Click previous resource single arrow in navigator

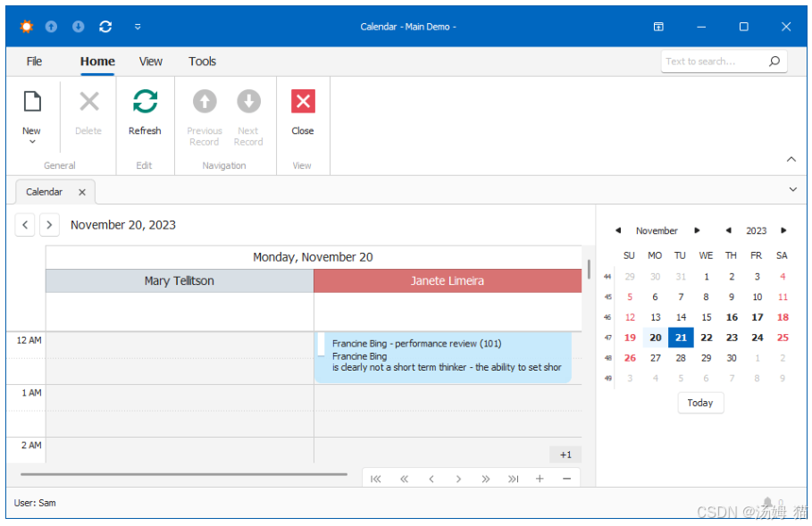tap(431, 479)
